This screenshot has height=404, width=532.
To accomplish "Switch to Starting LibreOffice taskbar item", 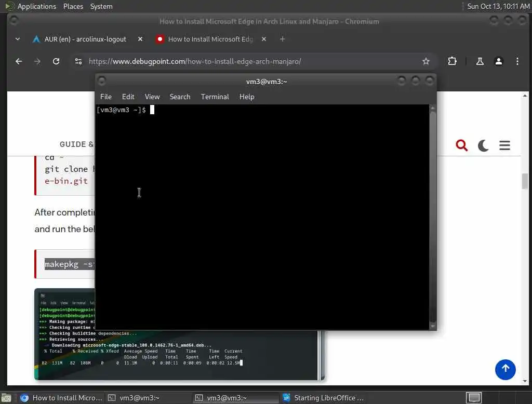I will (x=323, y=398).
